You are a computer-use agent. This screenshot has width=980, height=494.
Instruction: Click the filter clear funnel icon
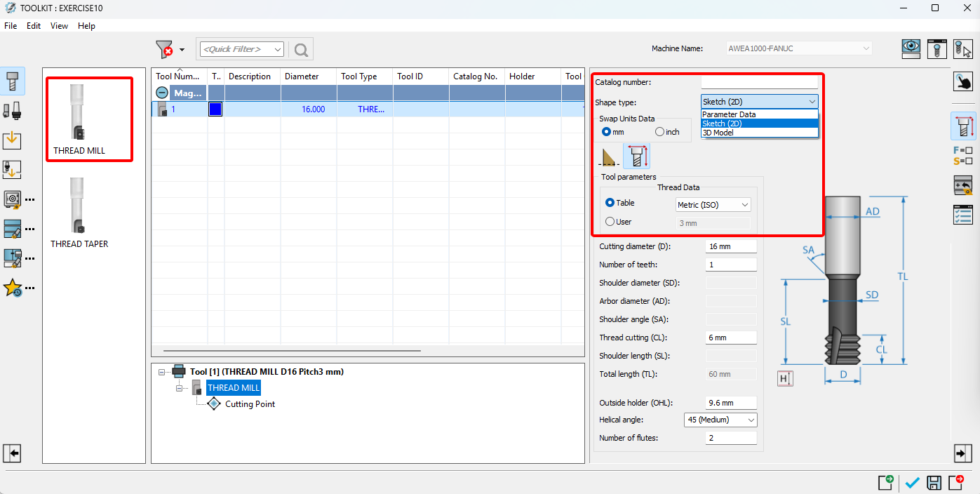tap(163, 49)
